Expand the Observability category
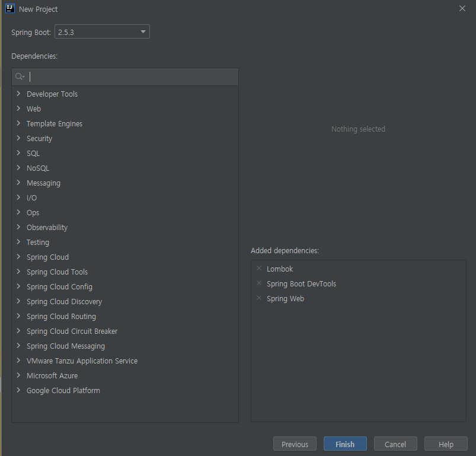 pos(18,227)
